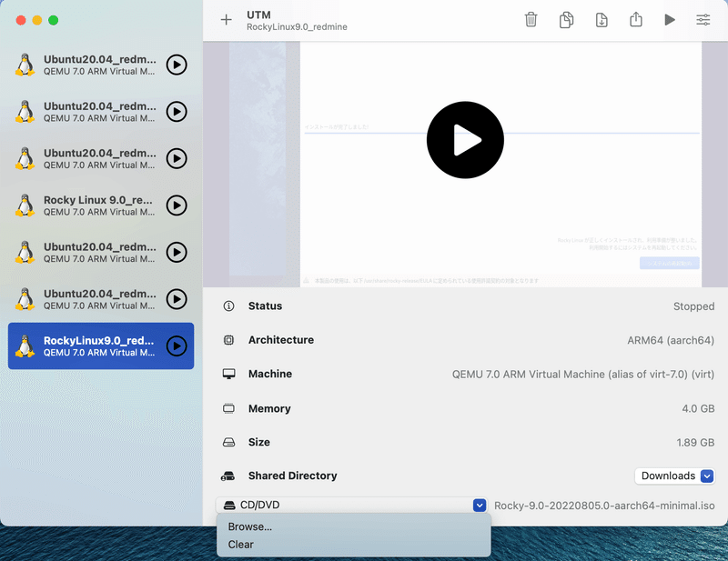The height and width of the screenshot is (561, 728).
Task: Click the Size disk icon
Action: tap(229, 442)
